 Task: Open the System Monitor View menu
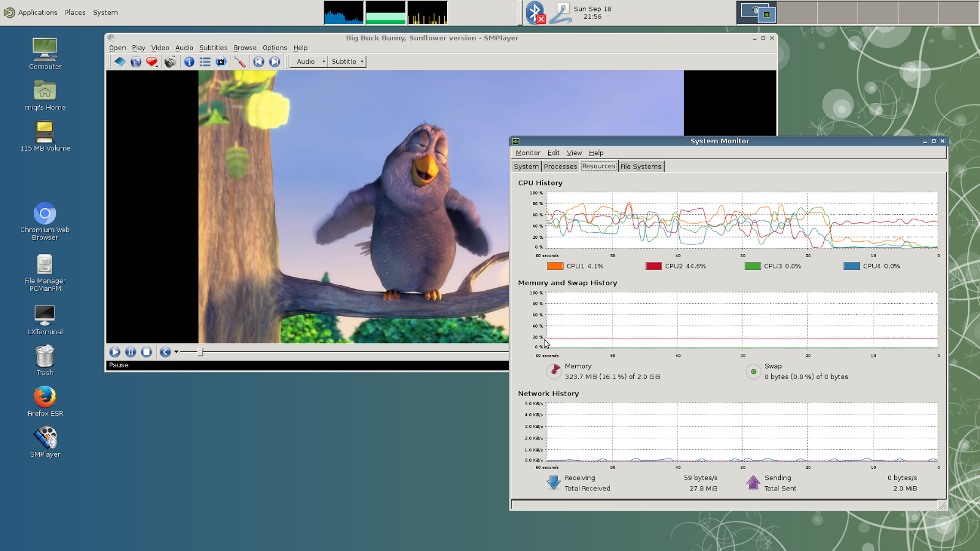[575, 153]
